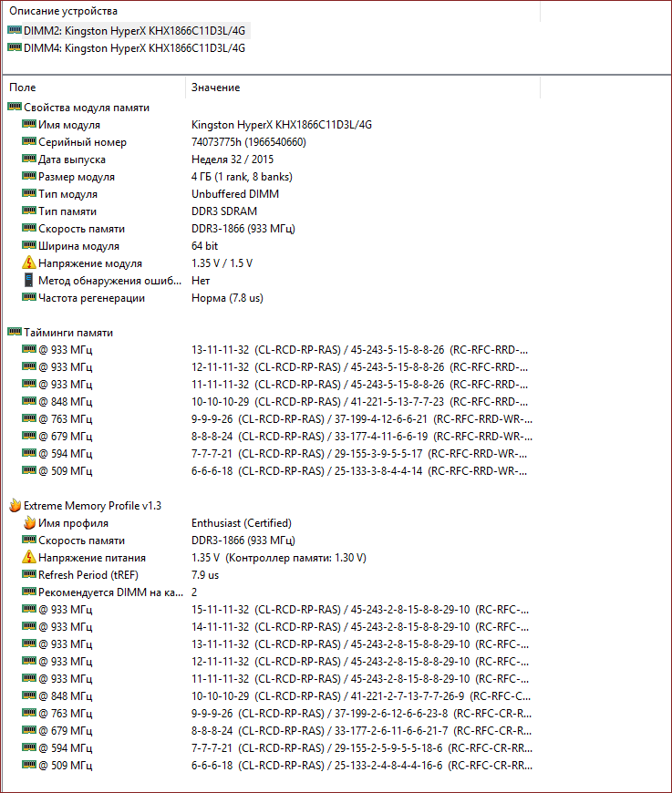Select the XMP '14-11-11-32' timing row
Viewport: 672px width, 793px height.
(277, 626)
